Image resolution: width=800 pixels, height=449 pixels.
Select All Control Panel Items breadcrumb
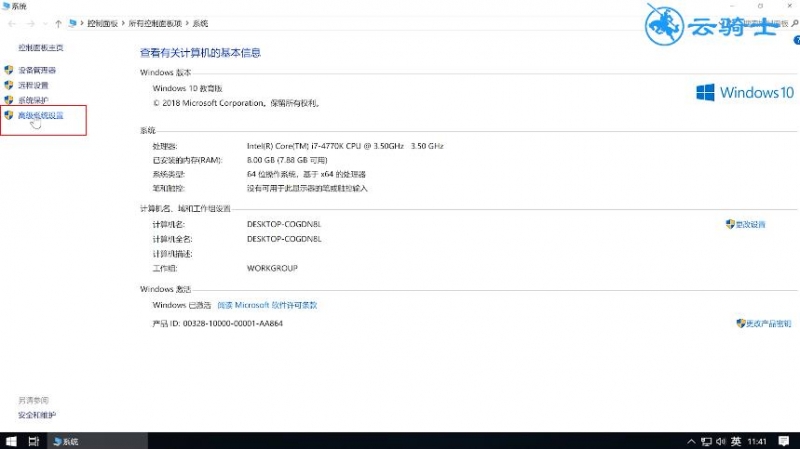(155, 23)
